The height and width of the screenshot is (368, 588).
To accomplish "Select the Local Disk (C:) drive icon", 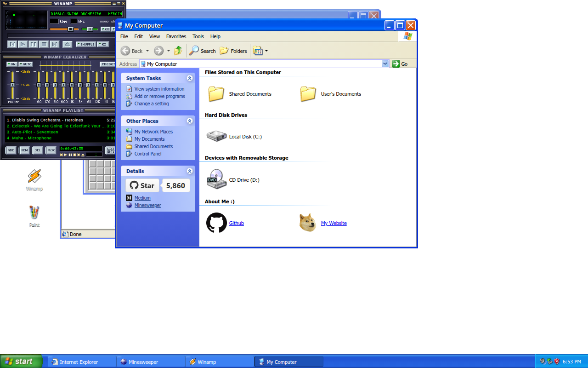I will 216,137.
